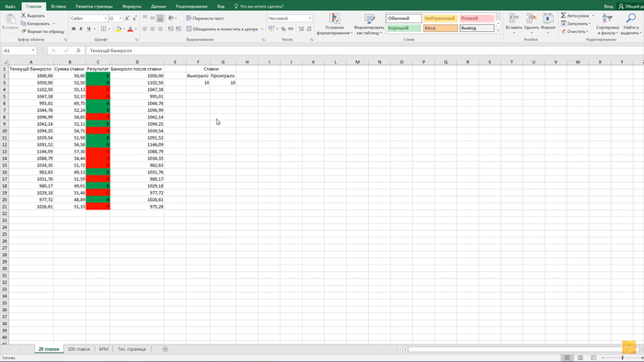Toggle italic К formatting

81,29
